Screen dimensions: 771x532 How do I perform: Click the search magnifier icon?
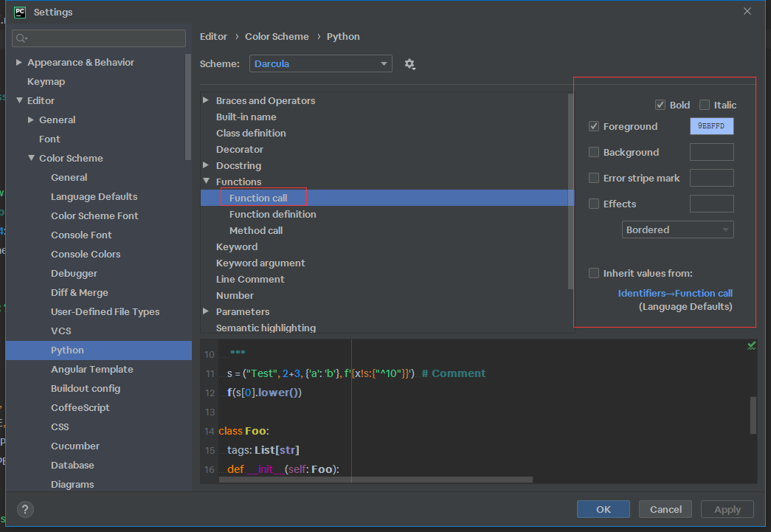coord(21,38)
